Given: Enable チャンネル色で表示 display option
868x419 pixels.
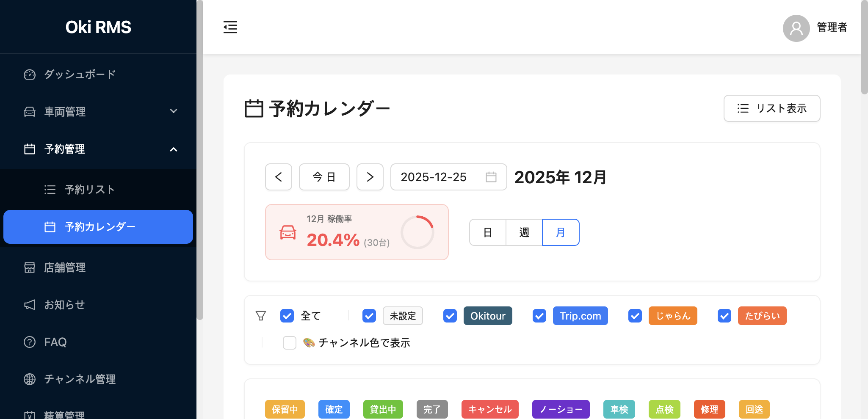Looking at the screenshot, I should point(289,343).
